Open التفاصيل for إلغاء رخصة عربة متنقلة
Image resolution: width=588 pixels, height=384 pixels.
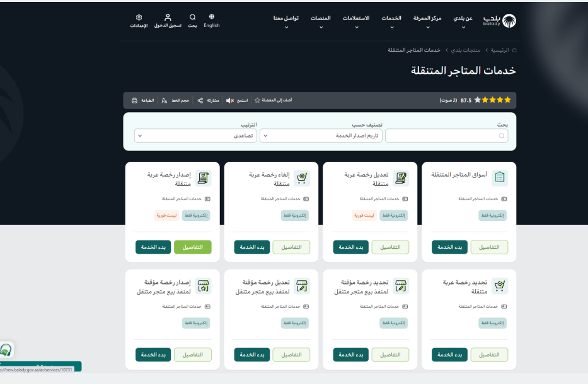click(x=291, y=247)
